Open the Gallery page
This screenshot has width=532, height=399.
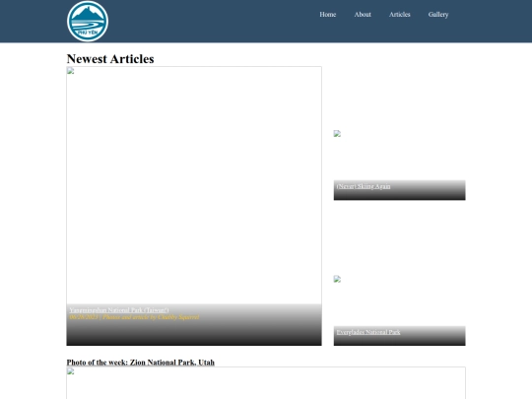pyautogui.click(x=438, y=14)
